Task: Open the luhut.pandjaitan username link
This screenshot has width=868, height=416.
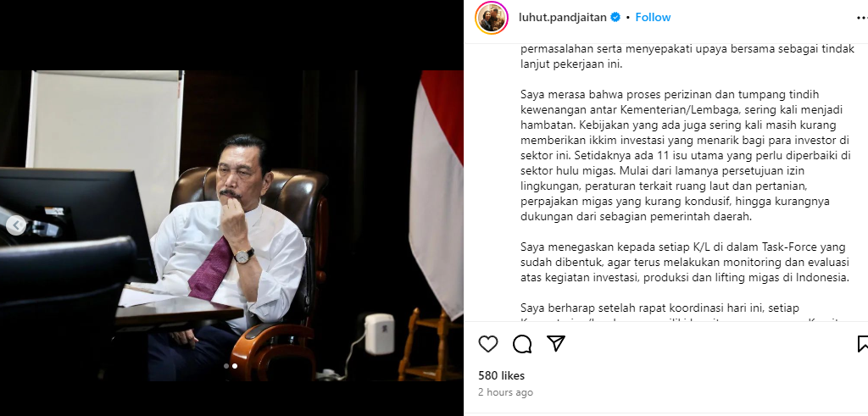Action: click(x=563, y=17)
